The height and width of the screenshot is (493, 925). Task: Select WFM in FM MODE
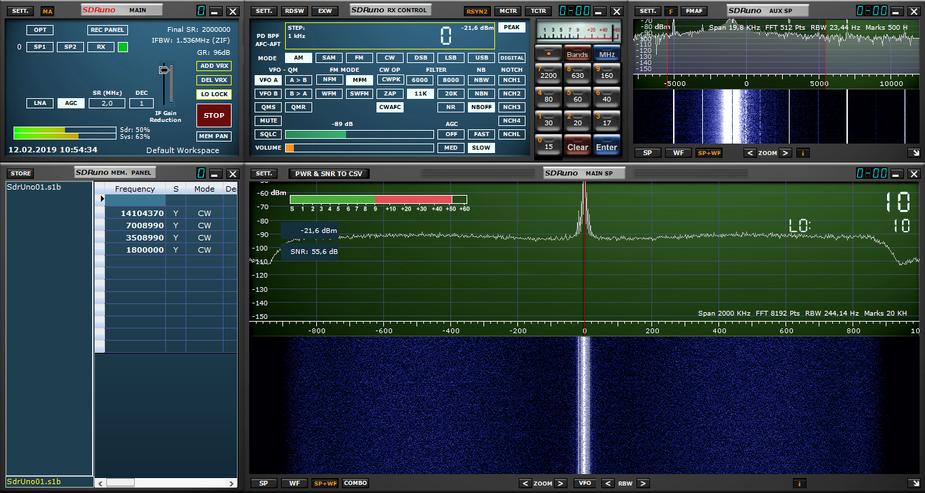(329, 93)
